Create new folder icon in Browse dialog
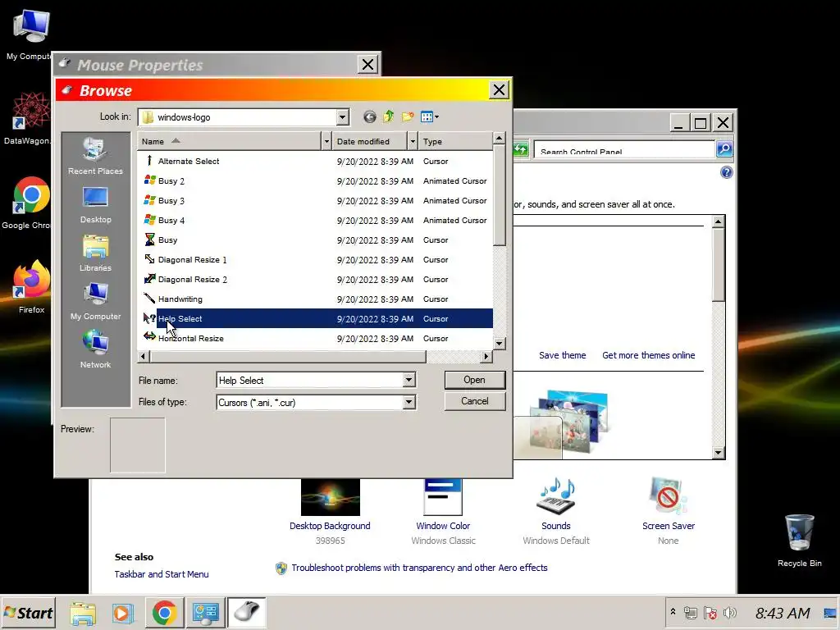This screenshot has height=630, width=840. click(408, 116)
